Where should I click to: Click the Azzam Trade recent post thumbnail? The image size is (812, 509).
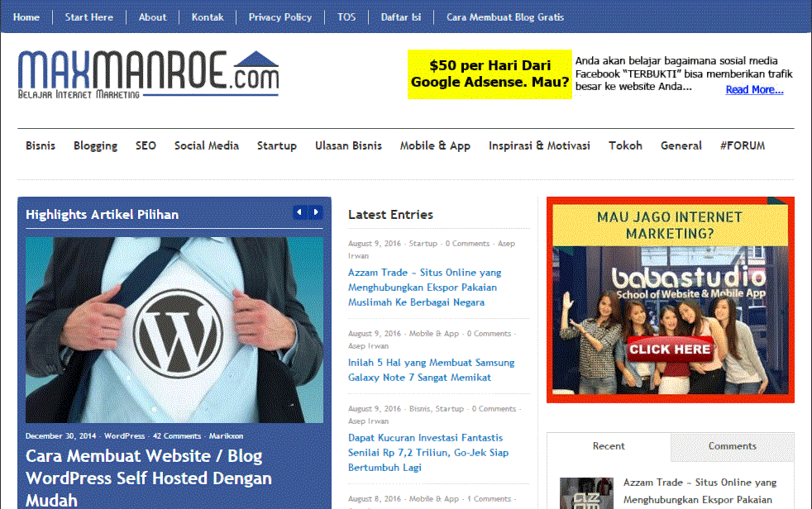[586, 493]
